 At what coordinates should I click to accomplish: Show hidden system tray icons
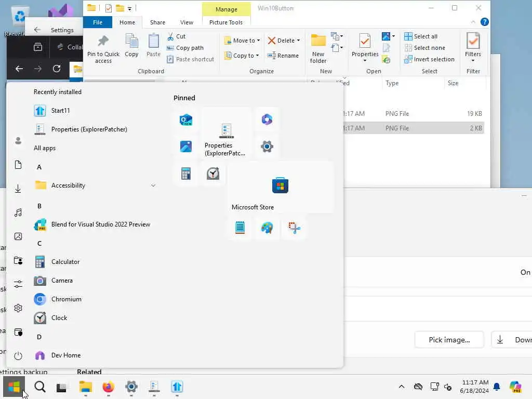pos(402,387)
